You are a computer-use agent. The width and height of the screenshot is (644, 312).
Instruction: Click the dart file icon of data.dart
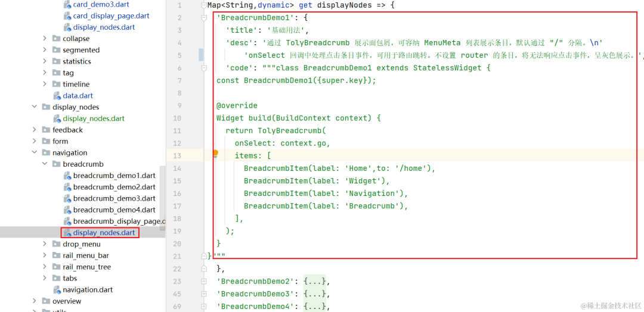pos(57,95)
